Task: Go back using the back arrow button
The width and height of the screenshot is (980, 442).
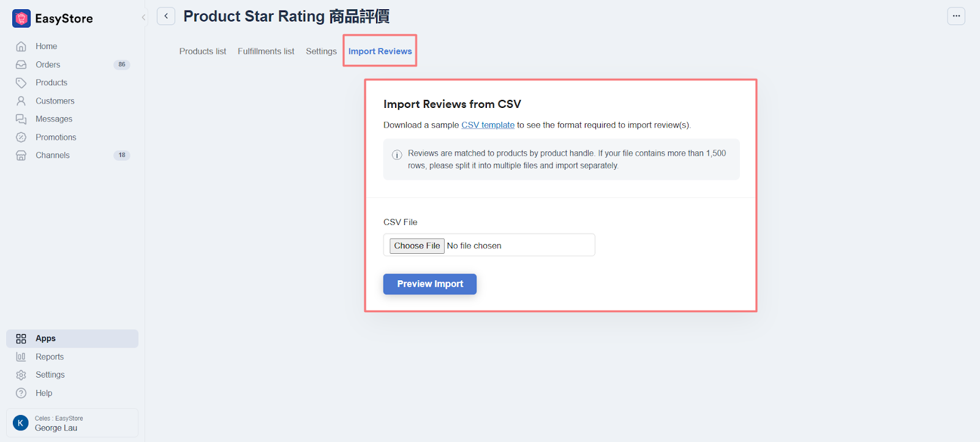Action: 166,16
